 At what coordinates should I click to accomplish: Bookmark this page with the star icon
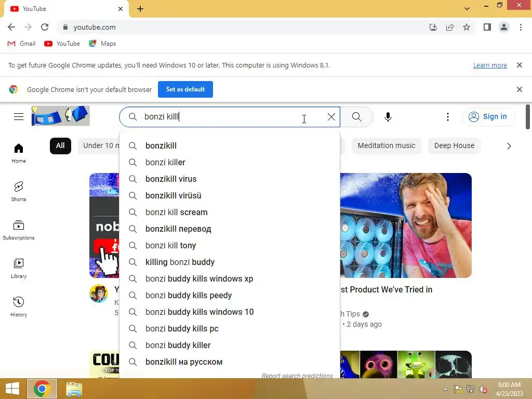click(467, 27)
